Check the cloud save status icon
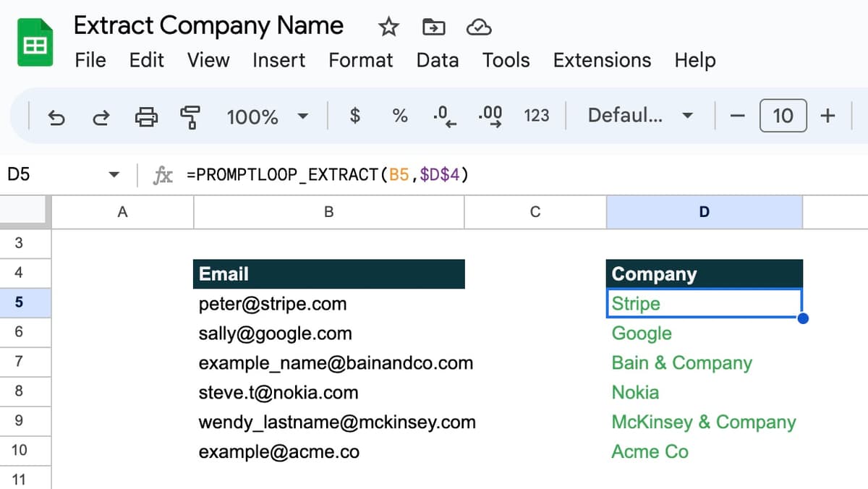 [x=479, y=27]
